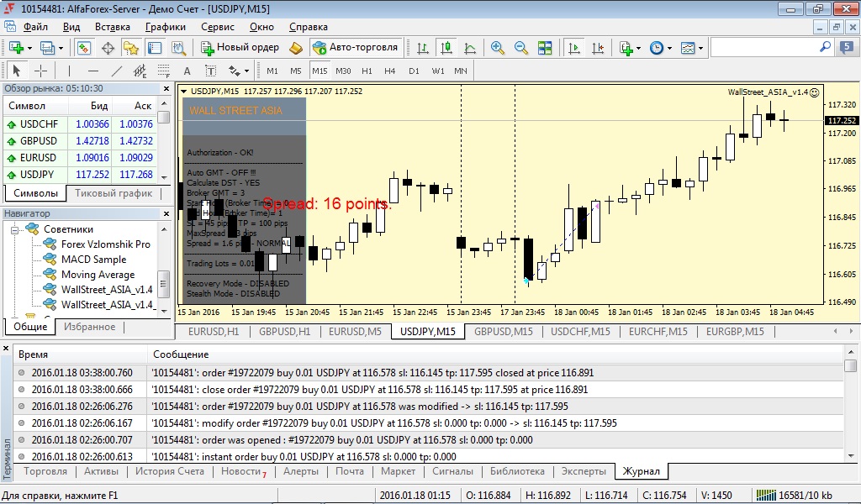Tile chart windows icon

pos(545,48)
